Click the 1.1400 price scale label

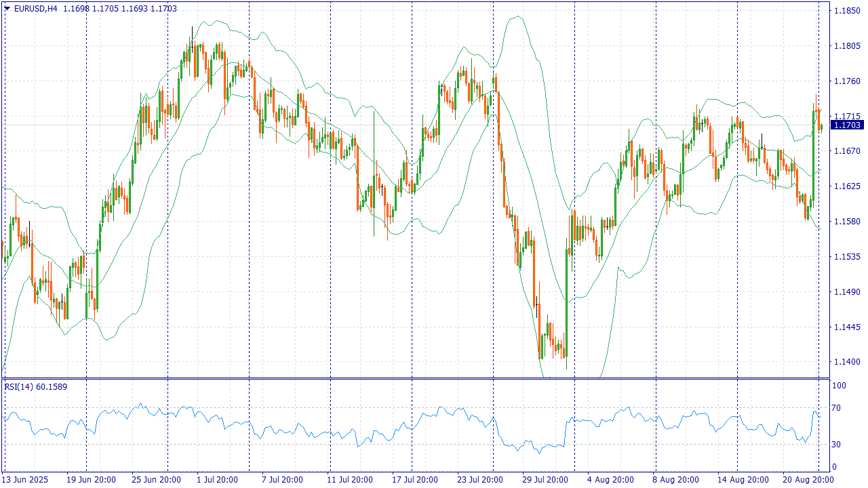[x=847, y=363]
